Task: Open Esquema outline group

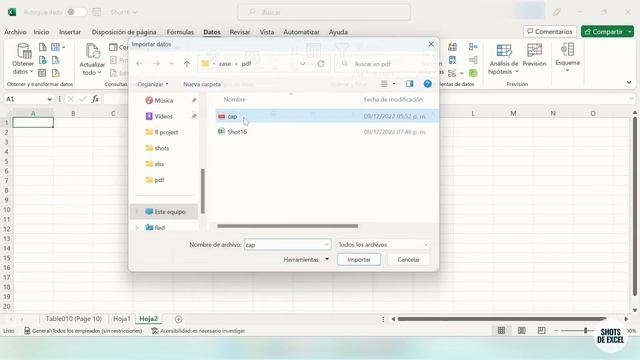Action: click(x=567, y=57)
